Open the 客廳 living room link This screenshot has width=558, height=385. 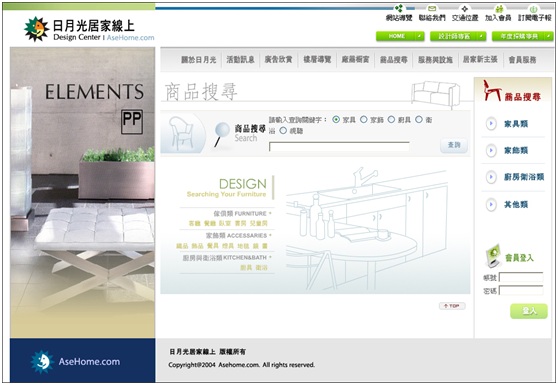(x=194, y=224)
